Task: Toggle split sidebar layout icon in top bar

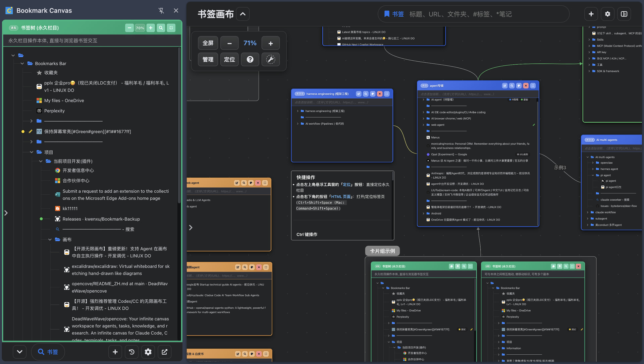Action: [x=624, y=14]
